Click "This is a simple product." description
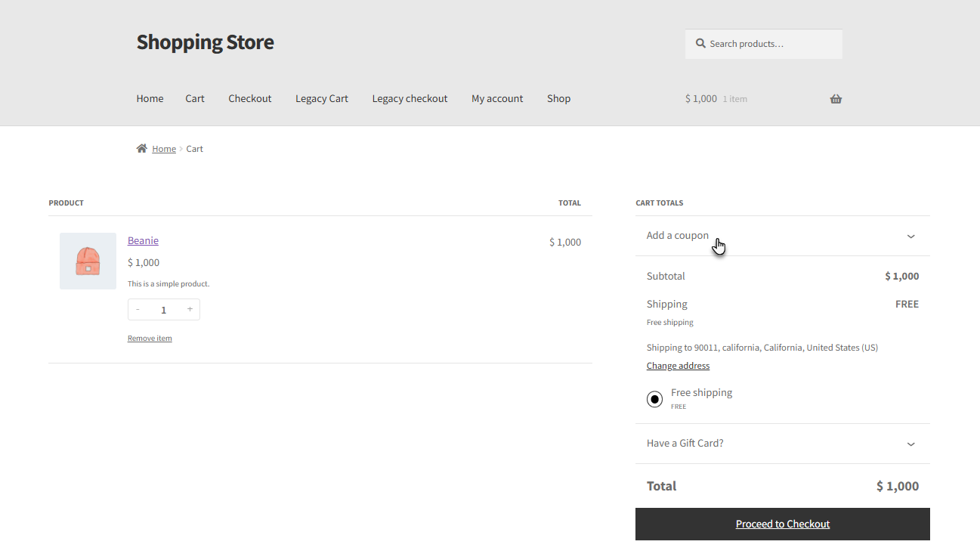 pyautogui.click(x=168, y=284)
